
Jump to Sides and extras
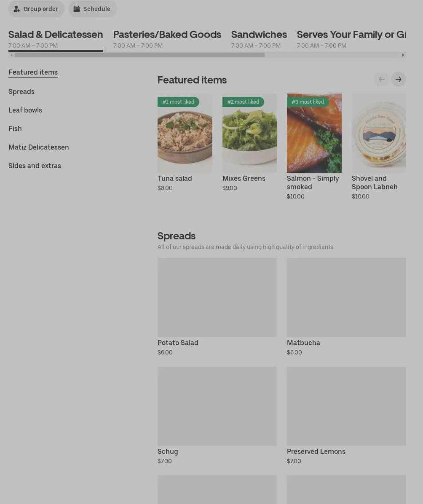coord(35,166)
